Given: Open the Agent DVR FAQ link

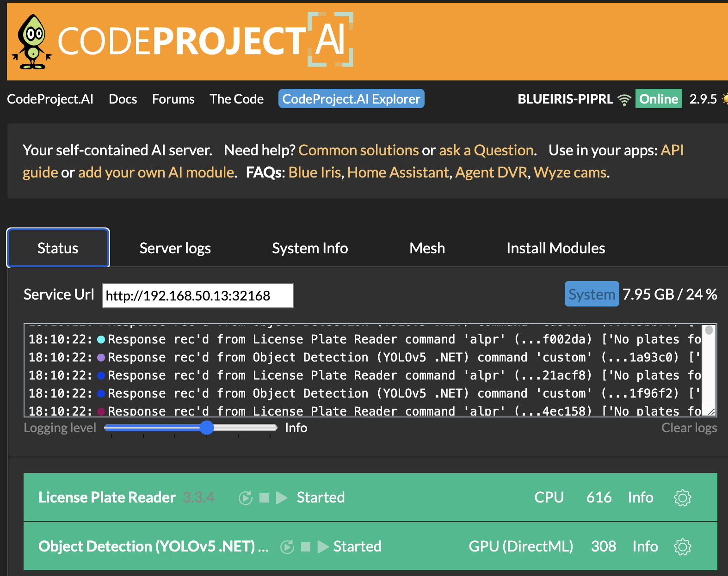Looking at the screenshot, I should point(491,172).
